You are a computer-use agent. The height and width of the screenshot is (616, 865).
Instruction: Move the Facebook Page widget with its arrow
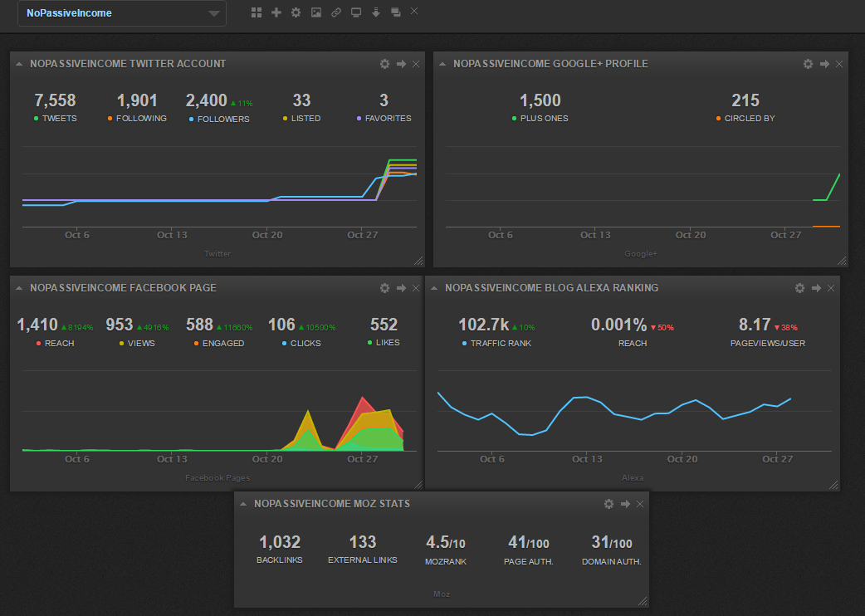pyautogui.click(x=400, y=287)
